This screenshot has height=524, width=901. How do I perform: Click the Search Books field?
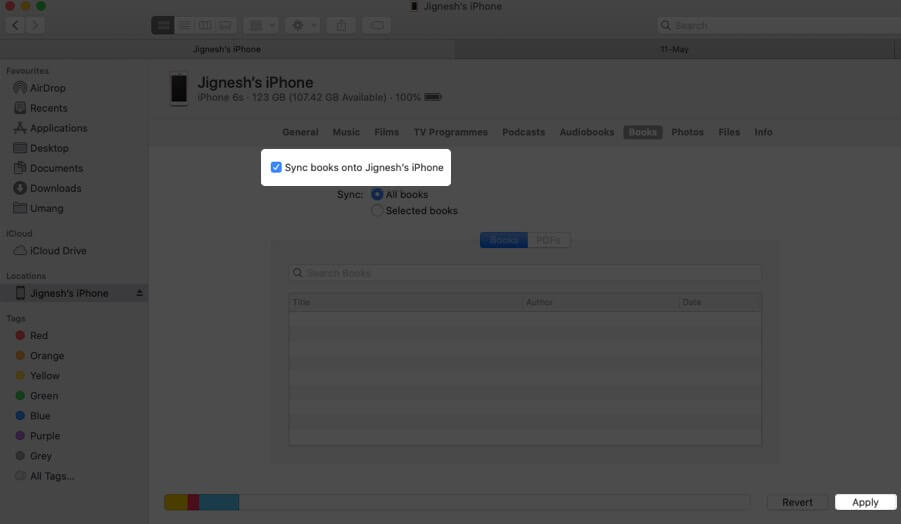(525, 273)
